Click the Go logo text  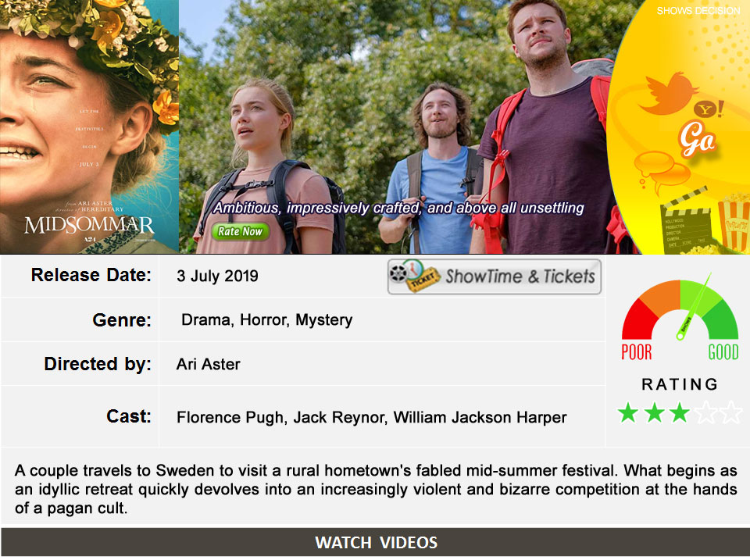click(698, 139)
